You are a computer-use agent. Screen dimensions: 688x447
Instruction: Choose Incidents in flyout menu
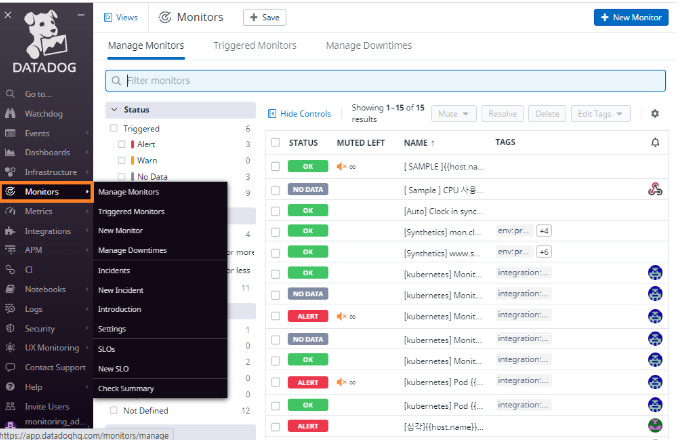point(114,270)
